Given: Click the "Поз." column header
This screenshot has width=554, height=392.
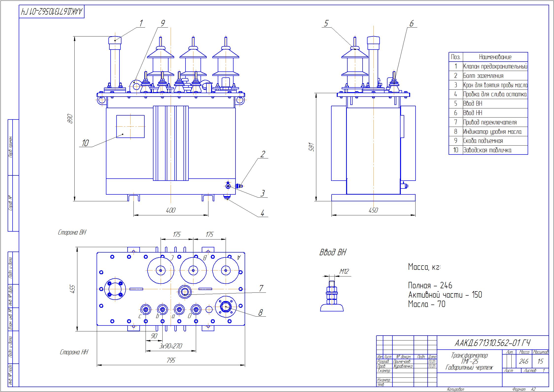Looking at the screenshot, I should (456, 57).
